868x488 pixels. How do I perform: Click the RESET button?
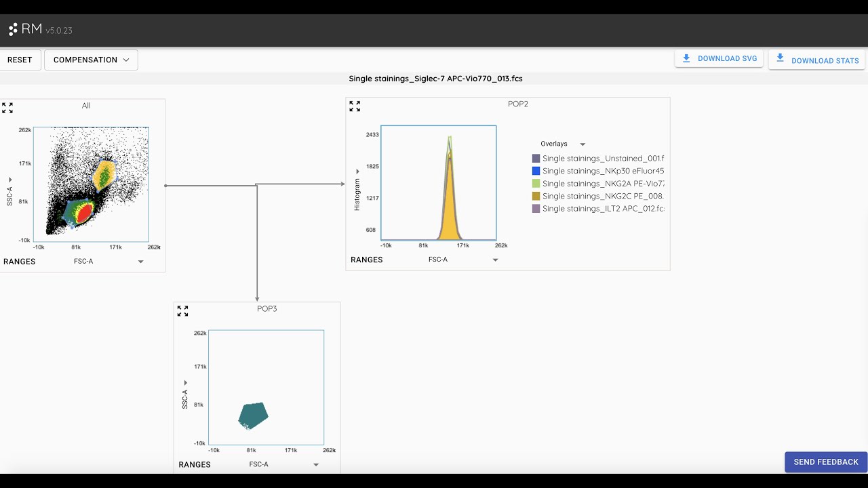tap(20, 60)
